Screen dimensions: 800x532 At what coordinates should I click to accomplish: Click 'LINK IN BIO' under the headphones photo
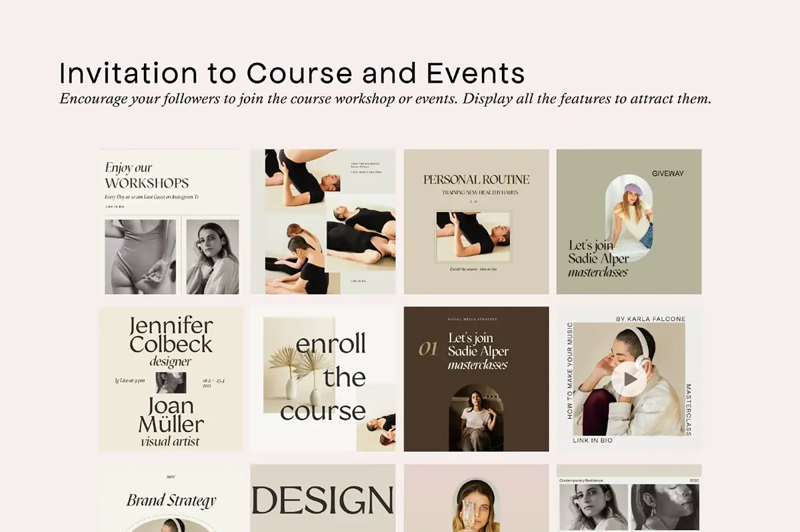point(593,441)
